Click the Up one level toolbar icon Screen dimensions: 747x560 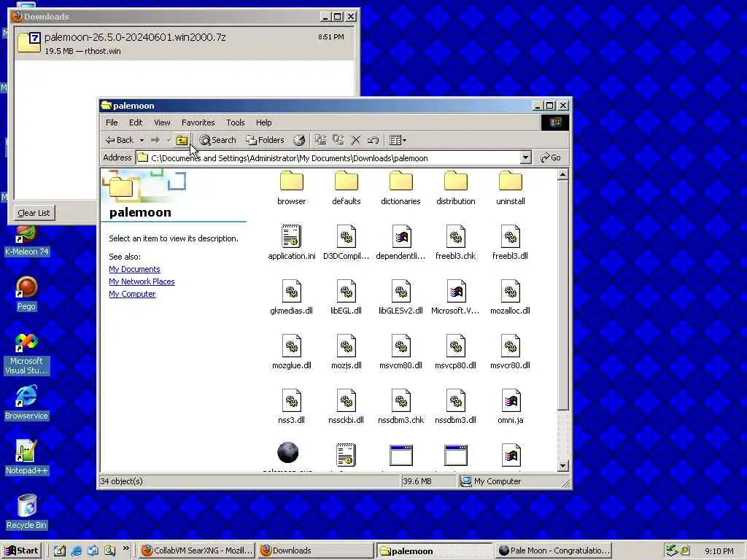(x=182, y=140)
